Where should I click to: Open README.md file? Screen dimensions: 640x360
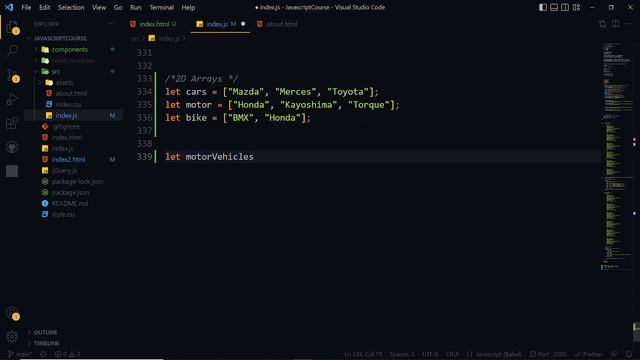point(69,203)
